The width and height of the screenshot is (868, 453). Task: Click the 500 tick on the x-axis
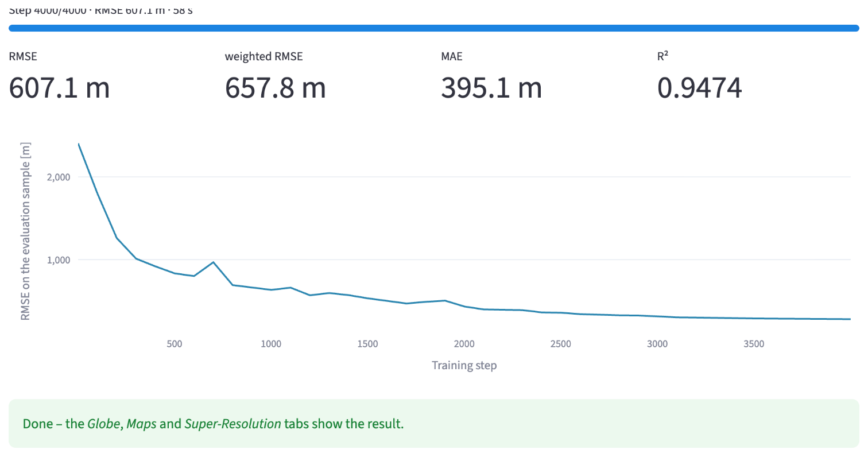pos(175,344)
